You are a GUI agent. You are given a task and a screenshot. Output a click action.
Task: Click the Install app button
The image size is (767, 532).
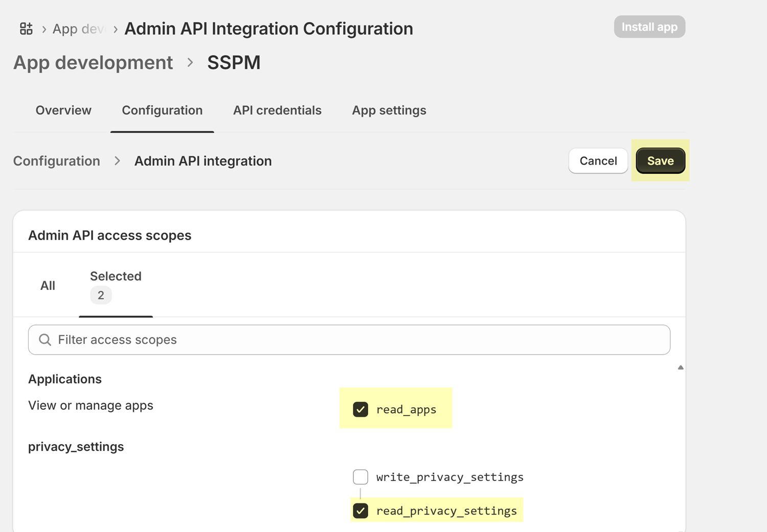(649, 27)
